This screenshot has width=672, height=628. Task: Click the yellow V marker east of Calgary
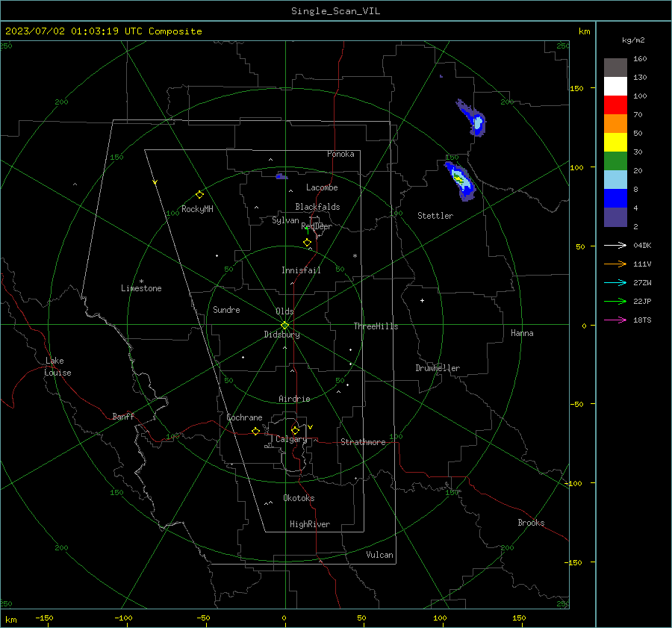point(311,427)
